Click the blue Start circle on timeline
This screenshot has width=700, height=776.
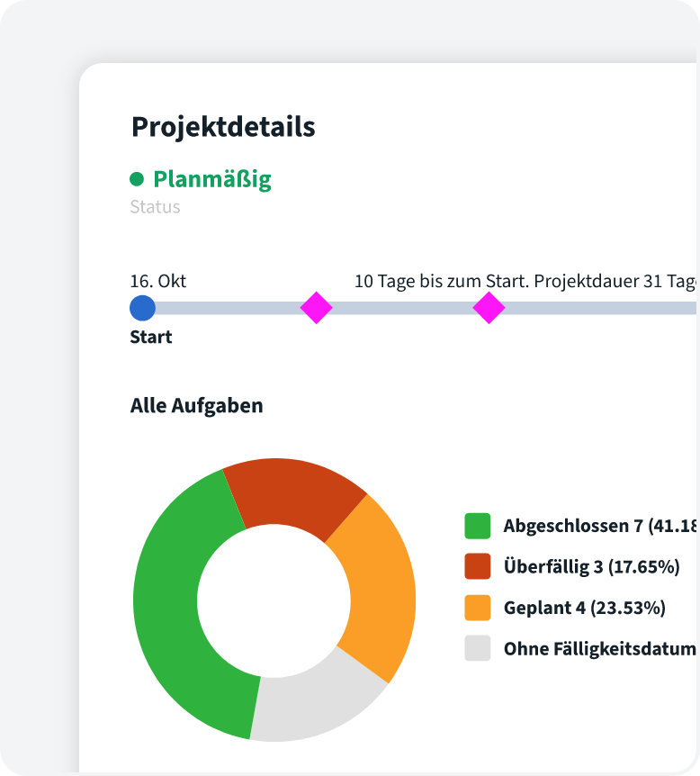point(142,308)
